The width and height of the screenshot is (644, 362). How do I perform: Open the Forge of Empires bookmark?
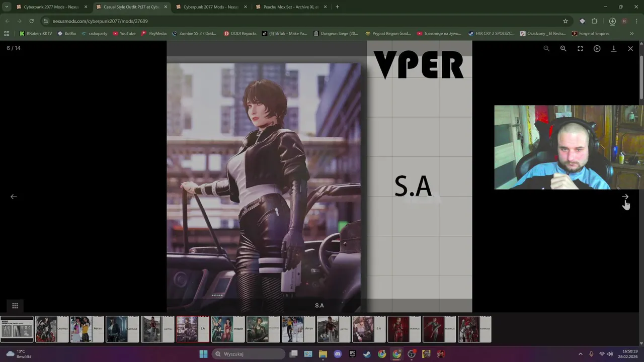coord(591,34)
